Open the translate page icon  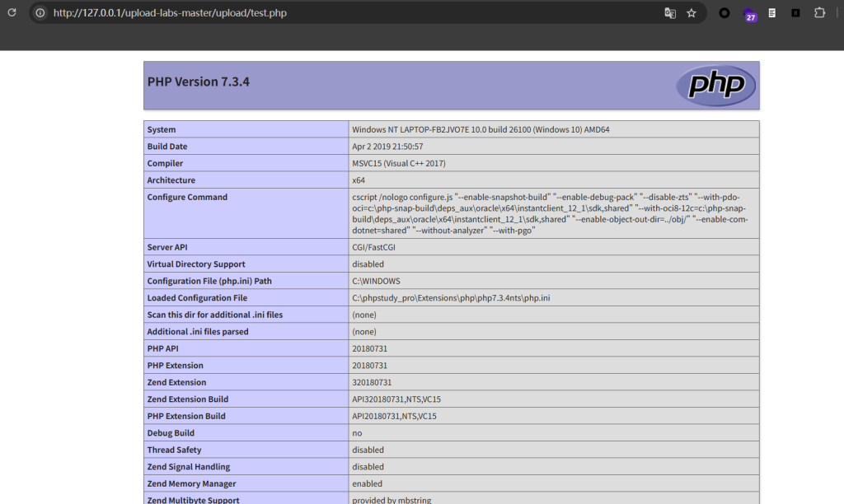[x=670, y=13]
